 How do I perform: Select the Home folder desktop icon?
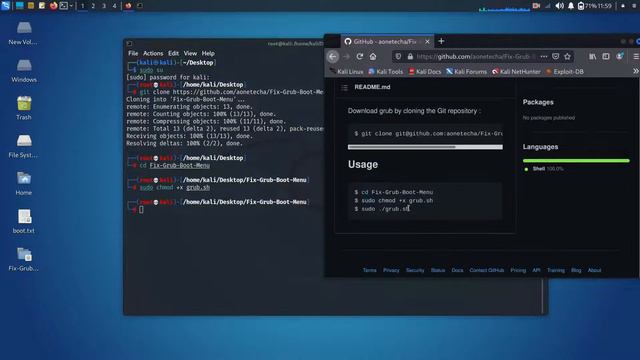click(24, 183)
